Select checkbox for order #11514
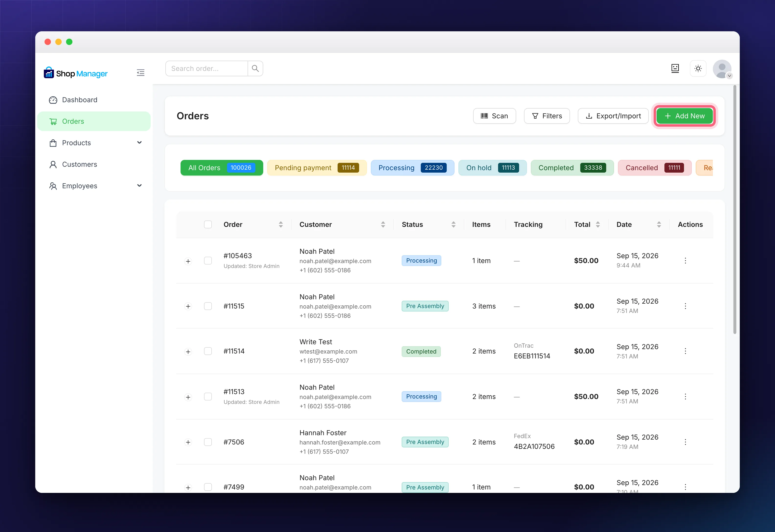 [x=208, y=351]
